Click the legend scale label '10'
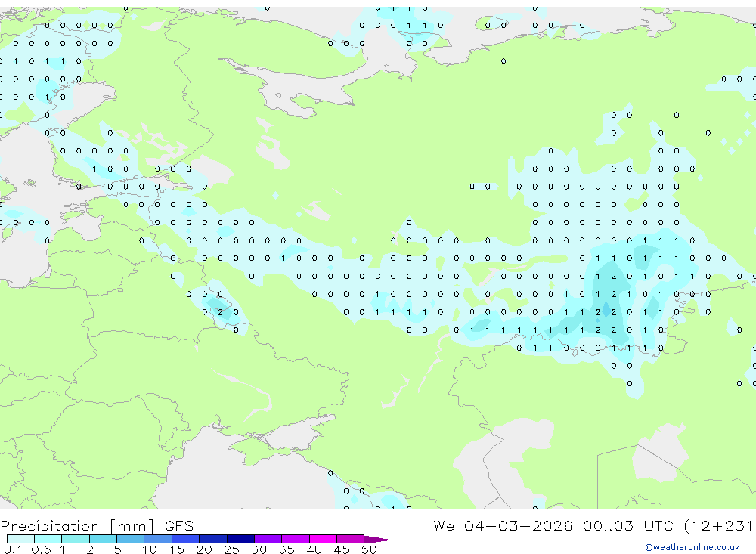 [150, 549]
